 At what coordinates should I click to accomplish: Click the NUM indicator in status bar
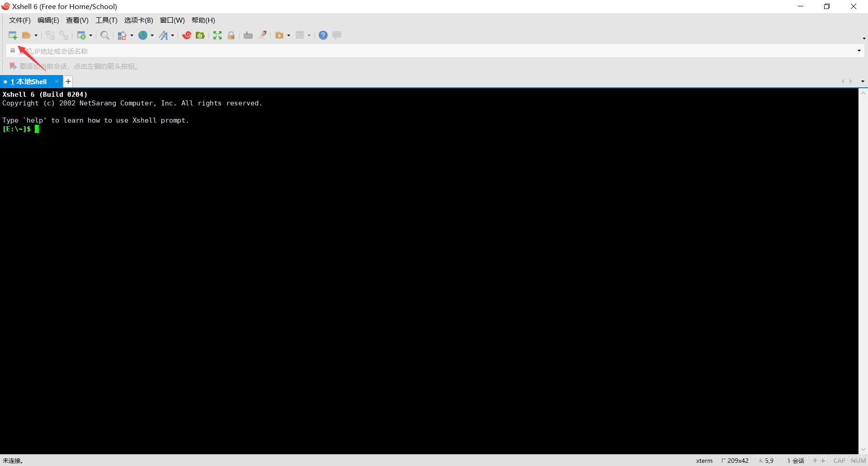(x=859, y=461)
